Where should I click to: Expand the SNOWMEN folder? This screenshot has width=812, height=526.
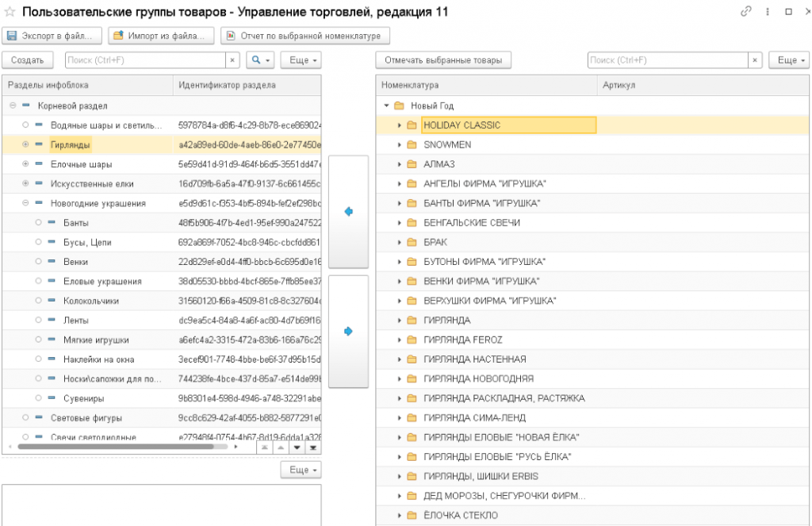[x=400, y=145]
